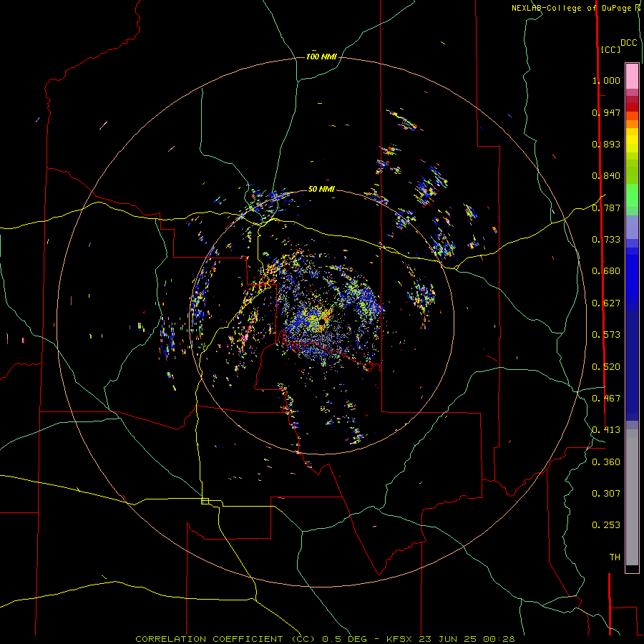Click the 0.840 scale value
644x644 pixels.
click(x=606, y=176)
